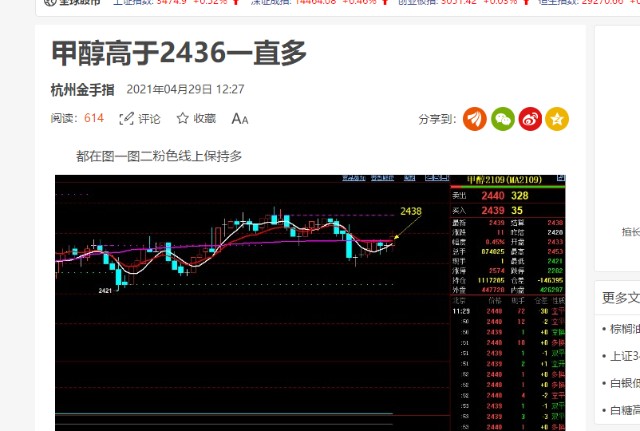Image resolution: width=640 pixels, height=431 pixels.
Task: Share article via red Weibo icon
Action: click(530, 119)
